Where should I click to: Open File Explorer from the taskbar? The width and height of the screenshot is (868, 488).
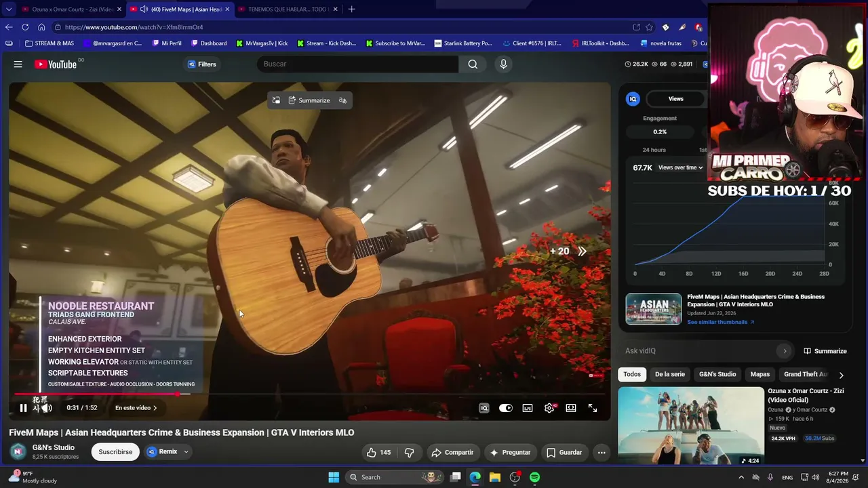tap(495, 477)
